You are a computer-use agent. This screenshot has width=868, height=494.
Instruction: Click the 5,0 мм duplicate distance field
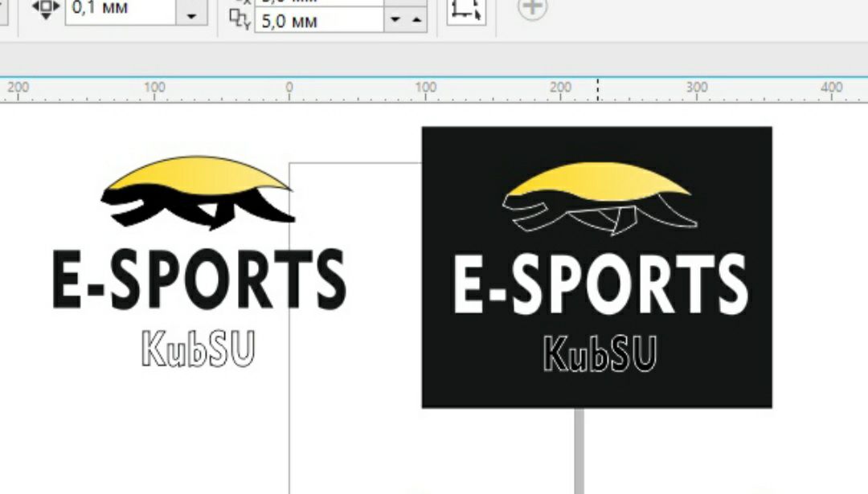click(x=319, y=21)
